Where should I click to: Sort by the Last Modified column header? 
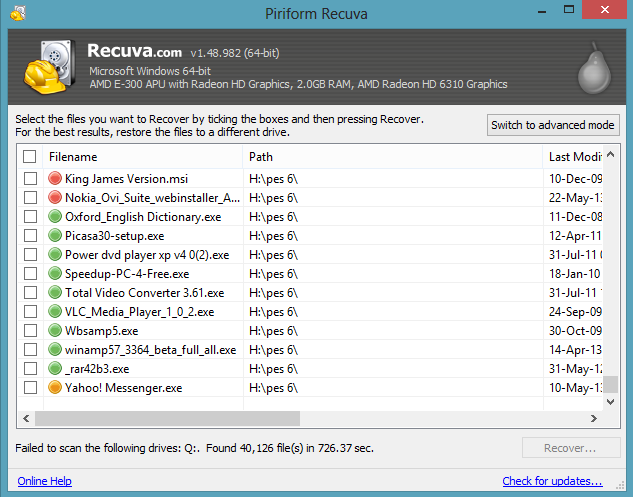pyautogui.click(x=573, y=157)
